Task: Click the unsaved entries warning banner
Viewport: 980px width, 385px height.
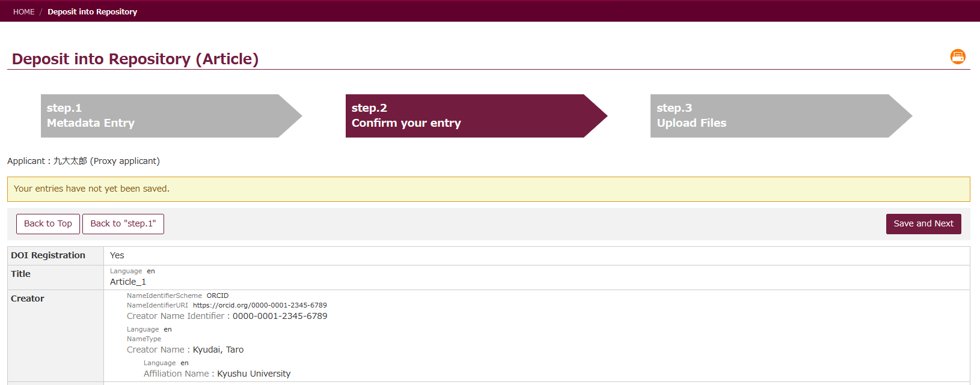Action: [488, 189]
